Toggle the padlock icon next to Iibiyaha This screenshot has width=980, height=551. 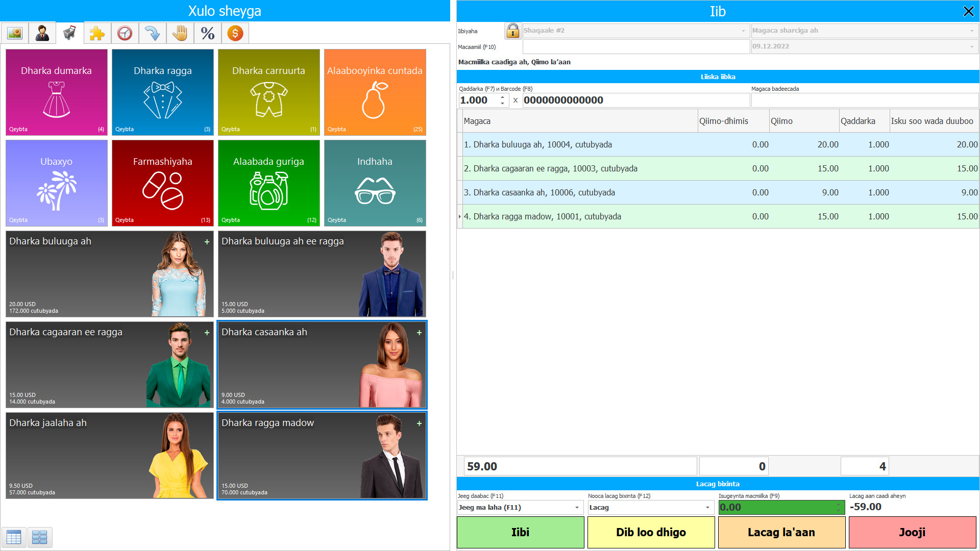click(512, 31)
